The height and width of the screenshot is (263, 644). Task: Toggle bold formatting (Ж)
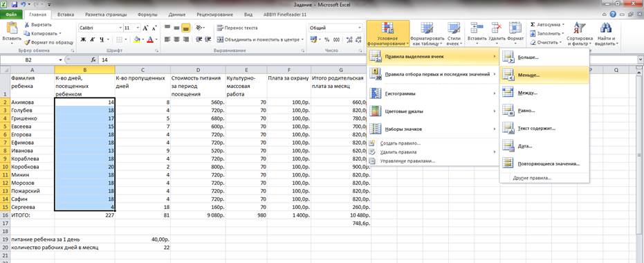click(83, 39)
